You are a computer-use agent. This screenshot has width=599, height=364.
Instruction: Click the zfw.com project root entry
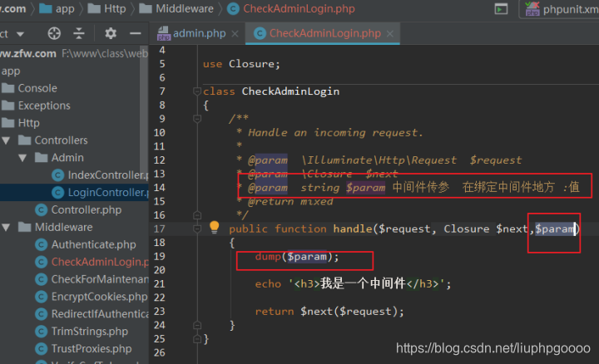(28, 53)
